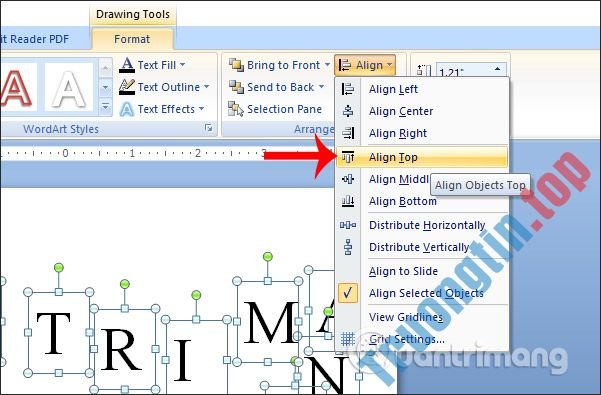Screen dimensions: 601x395
Task: Increase shape height with the up spinner
Action: [498, 69]
